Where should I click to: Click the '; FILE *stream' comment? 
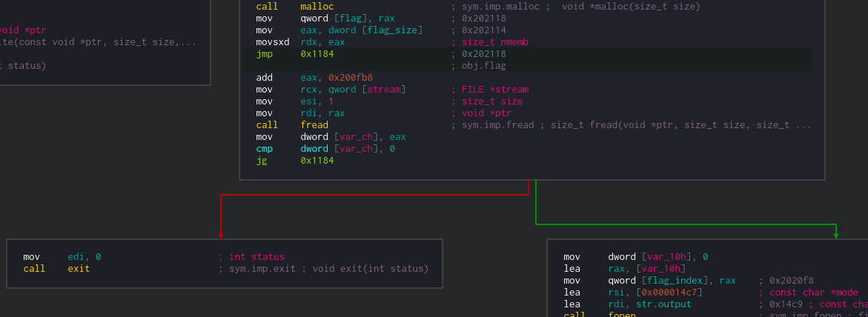490,89
